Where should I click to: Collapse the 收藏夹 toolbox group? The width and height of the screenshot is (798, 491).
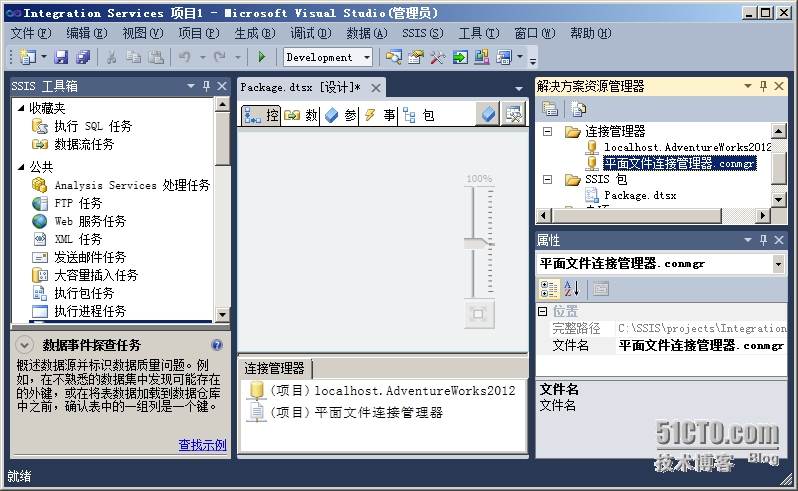(x=21, y=108)
